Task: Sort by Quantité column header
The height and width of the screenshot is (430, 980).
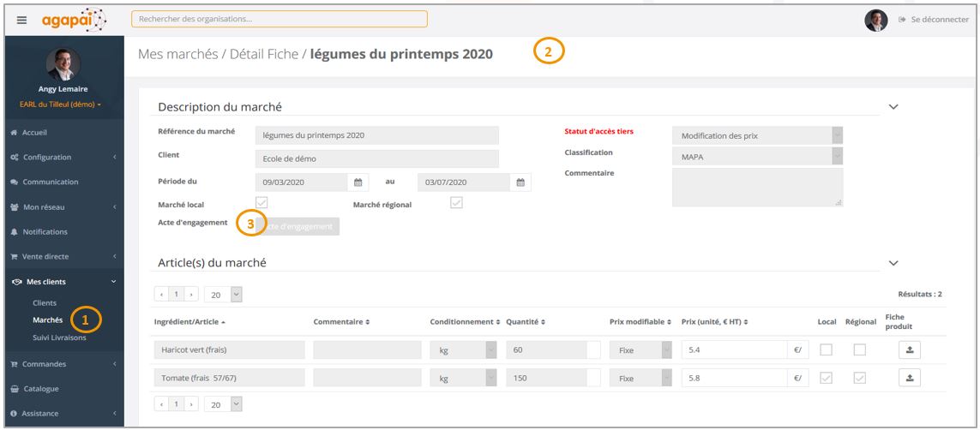Action: (x=525, y=322)
